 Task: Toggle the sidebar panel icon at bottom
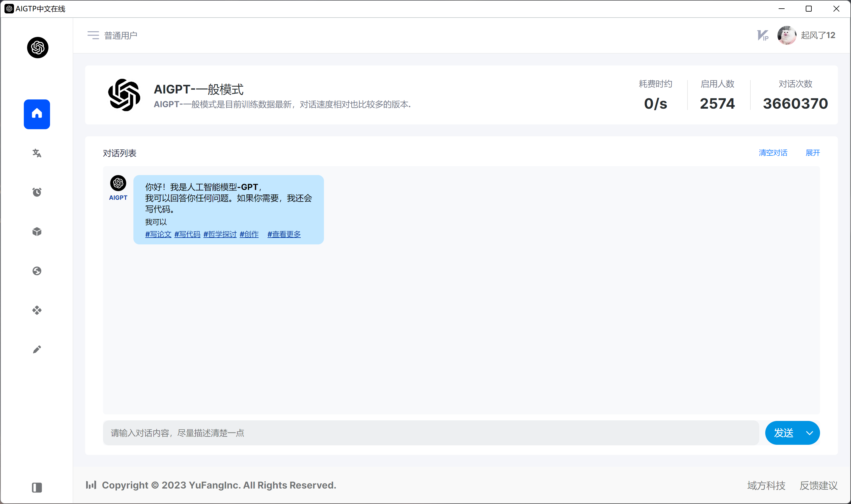[x=37, y=487]
